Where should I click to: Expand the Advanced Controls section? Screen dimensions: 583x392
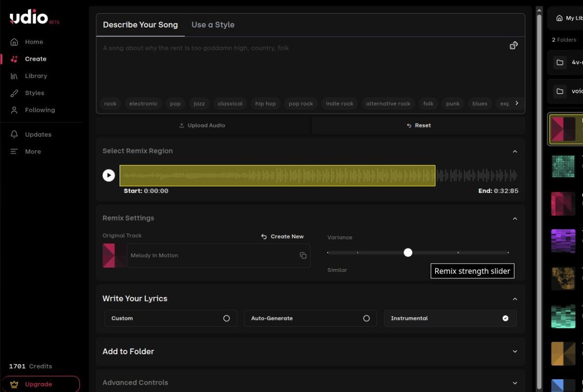pyautogui.click(x=514, y=382)
